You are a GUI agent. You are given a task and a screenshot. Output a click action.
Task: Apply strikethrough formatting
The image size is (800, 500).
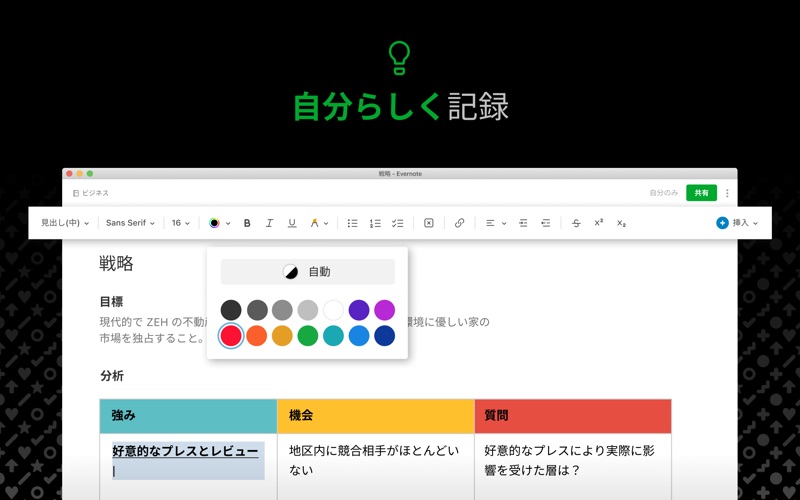(576, 223)
